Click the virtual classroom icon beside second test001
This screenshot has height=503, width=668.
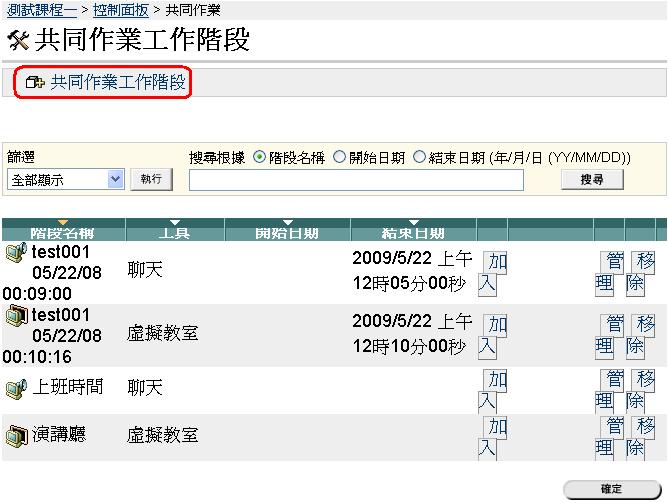[15, 317]
